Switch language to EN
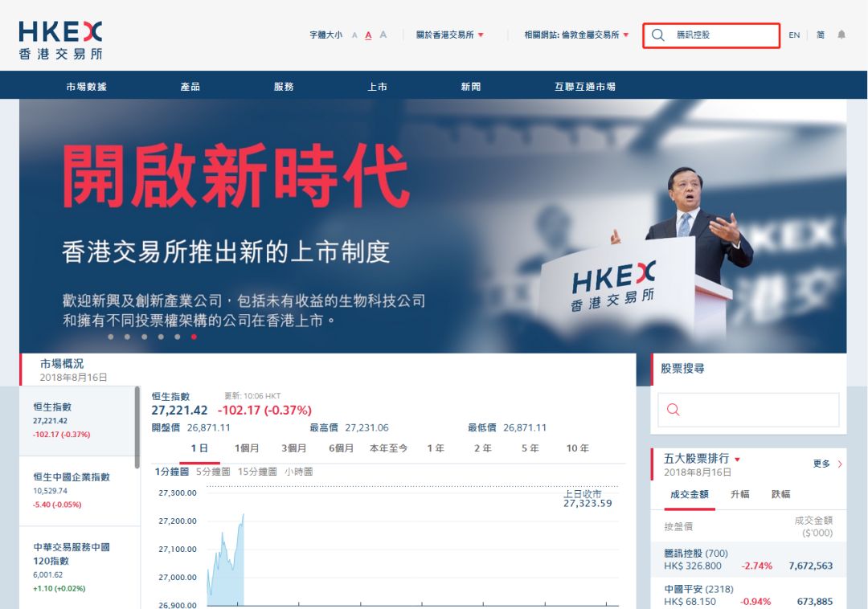 pyautogui.click(x=794, y=35)
